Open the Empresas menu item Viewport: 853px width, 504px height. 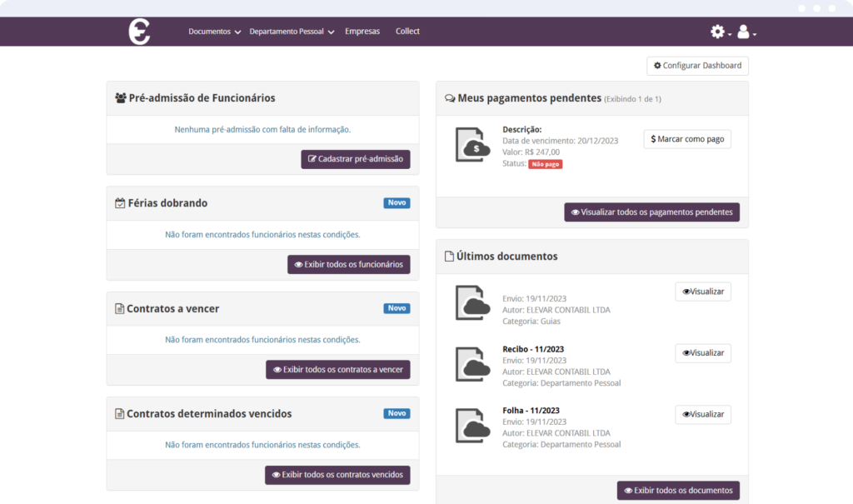pos(362,32)
